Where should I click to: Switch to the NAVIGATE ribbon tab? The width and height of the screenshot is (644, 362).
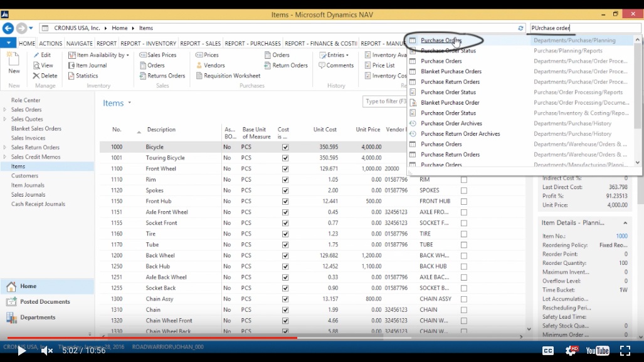[x=79, y=43]
